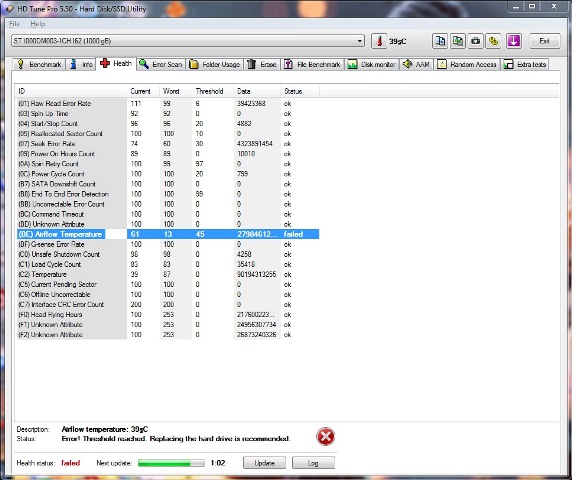Open the File menu
Image resolution: width=572 pixels, height=480 pixels.
[x=14, y=24]
